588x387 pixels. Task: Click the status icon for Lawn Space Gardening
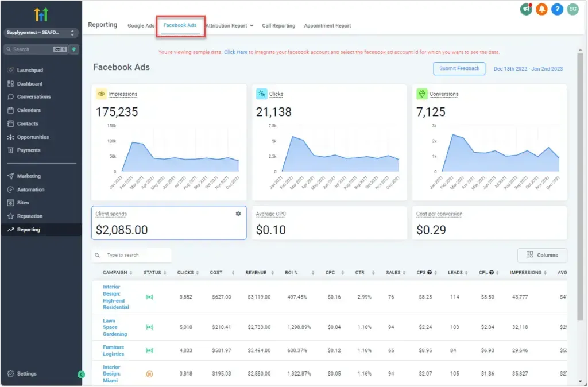pos(149,327)
